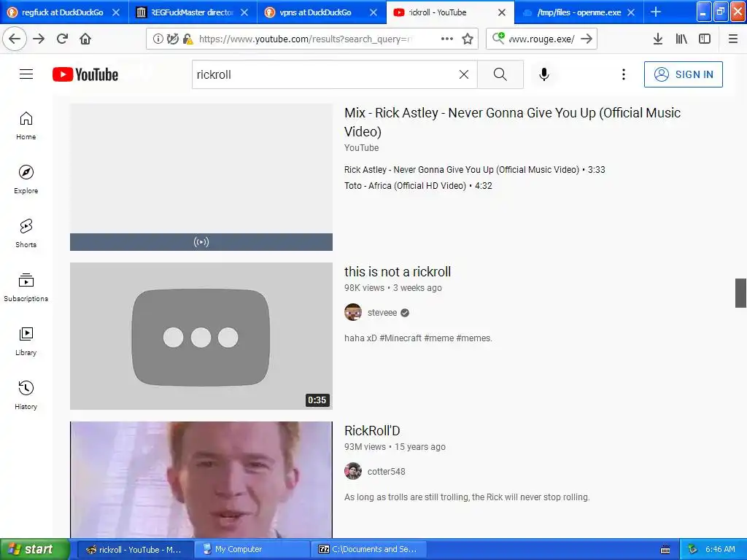Go back with the browser back arrow

coord(15,39)
